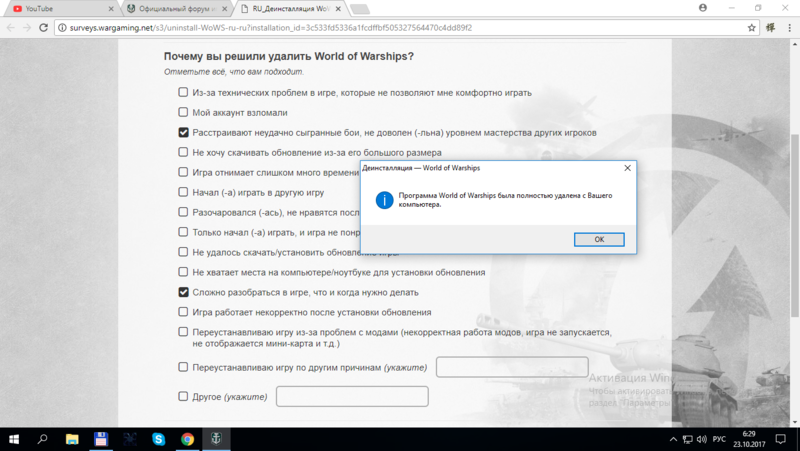Image resolution: width=800 pixels, height=451 pixels.
Task: Select 'Не хочу скачивать обновление' checkbox
Action: 183,152
